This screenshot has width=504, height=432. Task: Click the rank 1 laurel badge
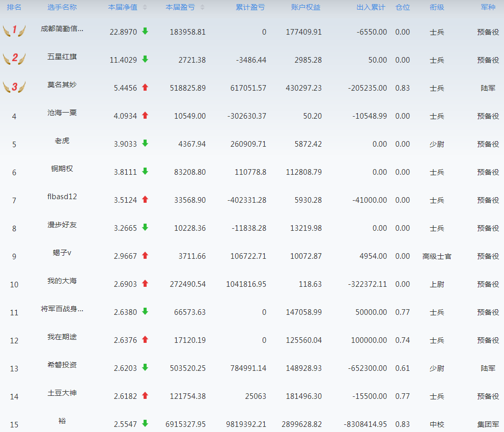point(14,31)
